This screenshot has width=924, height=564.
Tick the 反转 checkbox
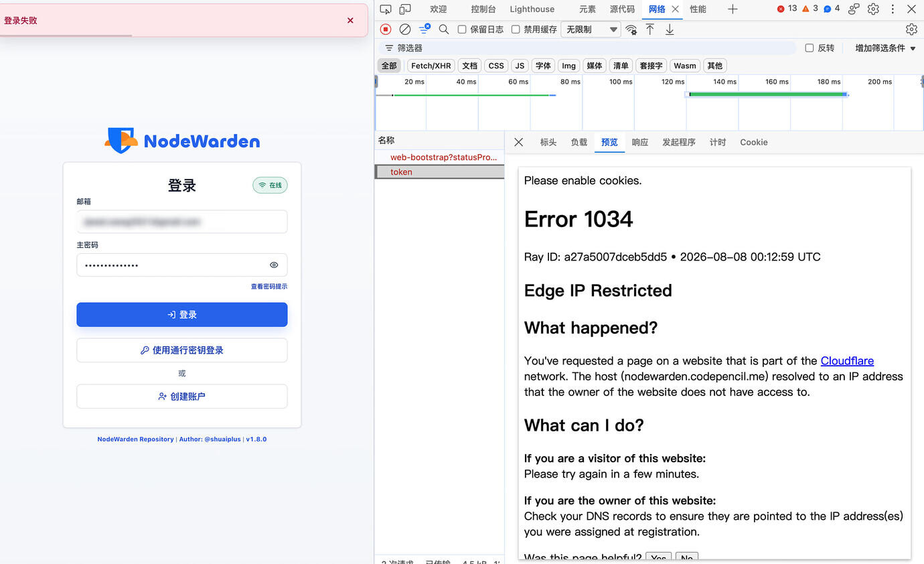tap(810, 48)
